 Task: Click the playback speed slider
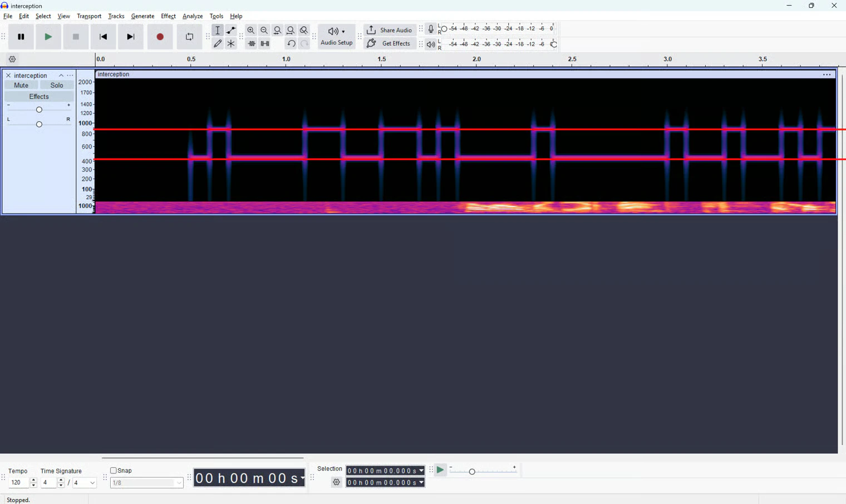[484, 471]
